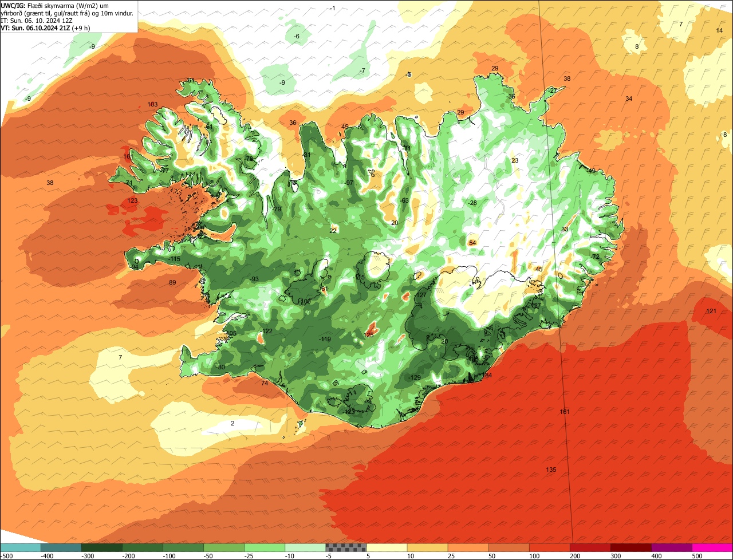733x560 pixels.
Task: Click the '-500' legend label
Action: pyautogui.click(x=7, y=555)
